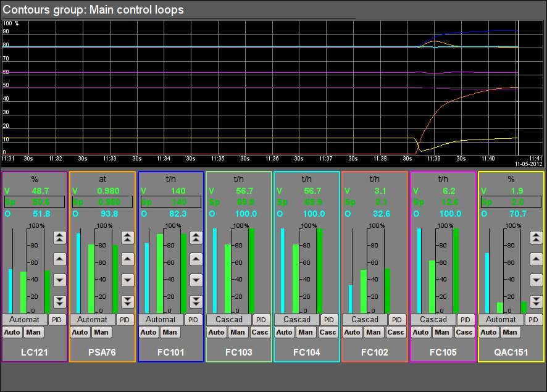Open PID settings for FC103
This screenshot has width=547, height=392.
point(261,319)
